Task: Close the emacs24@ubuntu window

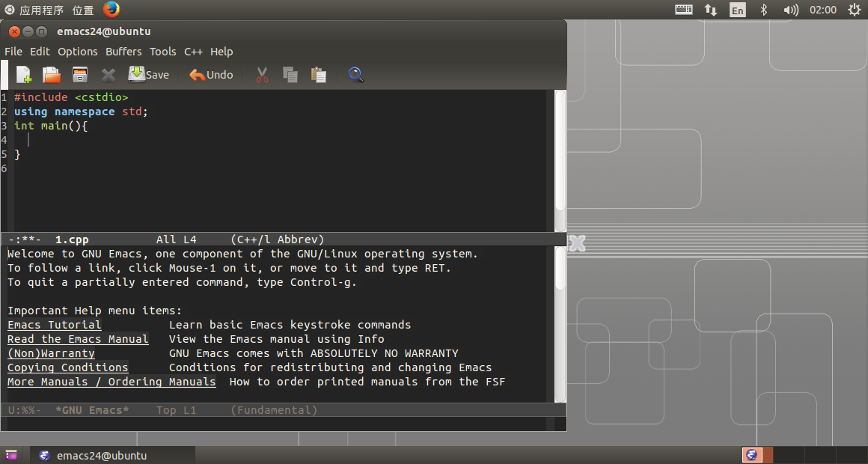Action: pyautogui.click(x=15, y=31)
